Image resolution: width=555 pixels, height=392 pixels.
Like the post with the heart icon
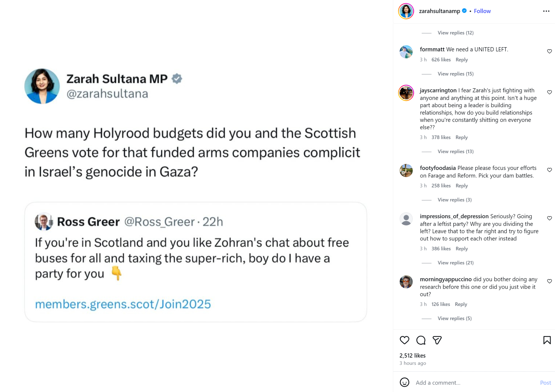coord(404,340)
